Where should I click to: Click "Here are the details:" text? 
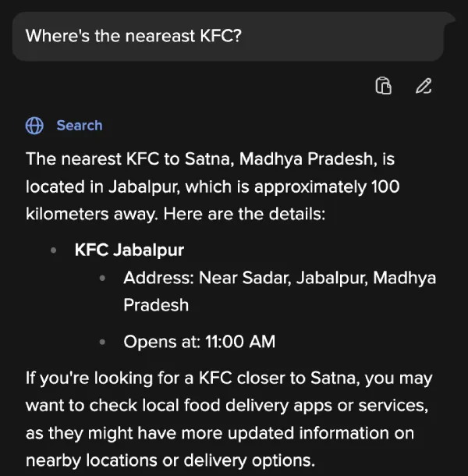pos(244,214)
